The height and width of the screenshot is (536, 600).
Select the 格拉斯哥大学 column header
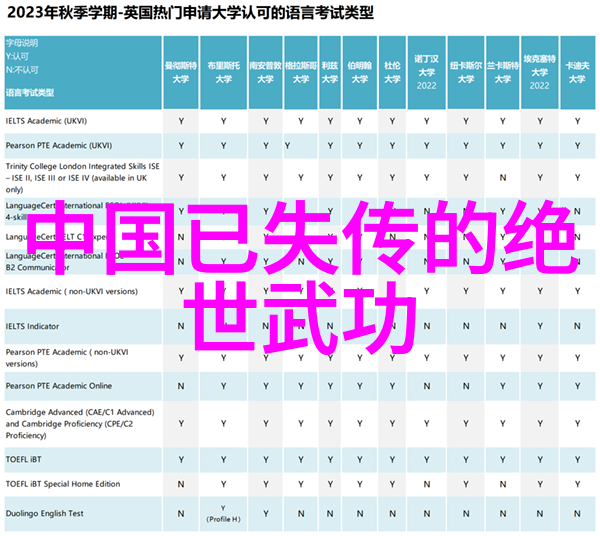pyautogui.click(x=301, y=73)
